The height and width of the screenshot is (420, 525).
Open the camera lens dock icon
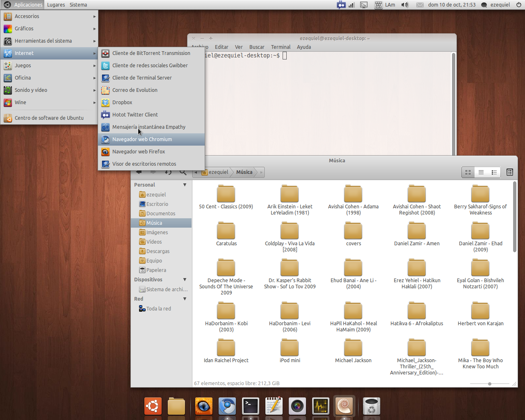[297, 406]
